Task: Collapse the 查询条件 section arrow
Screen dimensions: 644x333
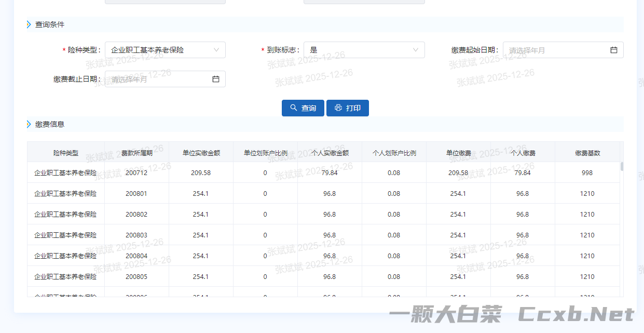Action: pos(29,24)
